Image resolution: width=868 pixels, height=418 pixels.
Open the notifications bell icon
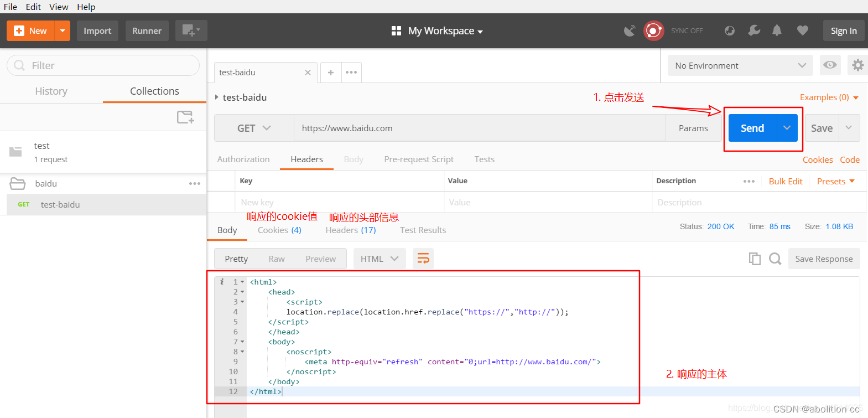coord(777,30)
